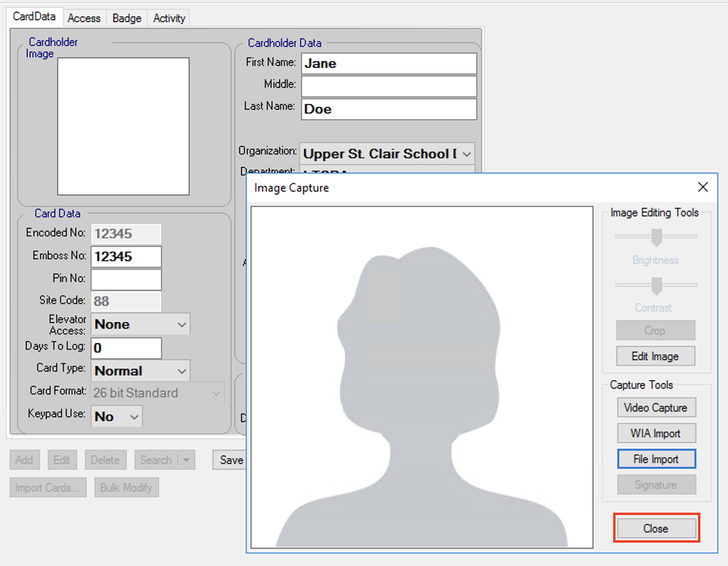Click the Days To Log field

126,348
